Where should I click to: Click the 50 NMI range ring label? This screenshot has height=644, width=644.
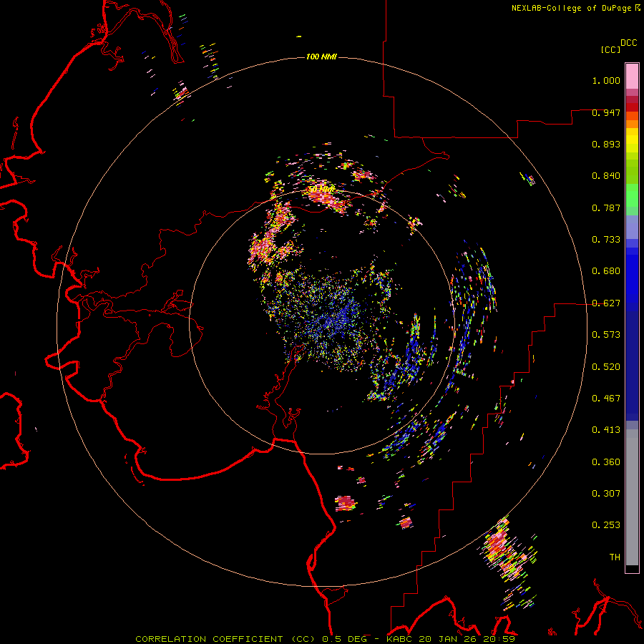(x=321, y=189)
